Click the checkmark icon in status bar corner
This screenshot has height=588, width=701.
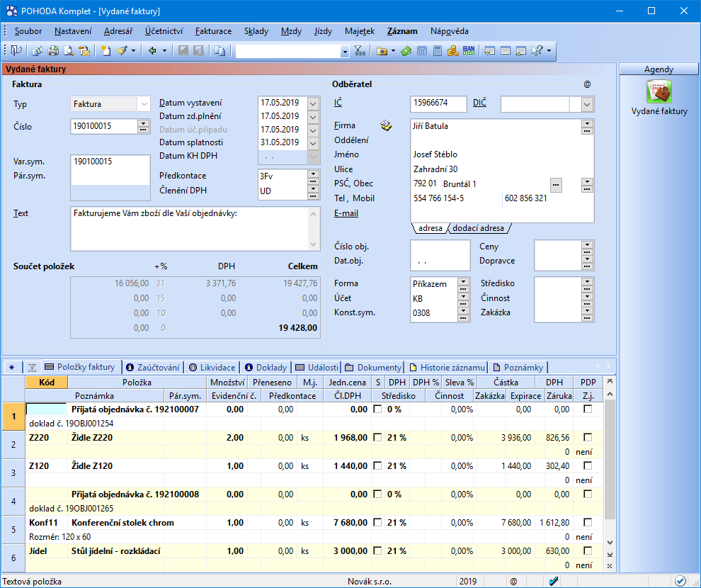pos(680,581)
